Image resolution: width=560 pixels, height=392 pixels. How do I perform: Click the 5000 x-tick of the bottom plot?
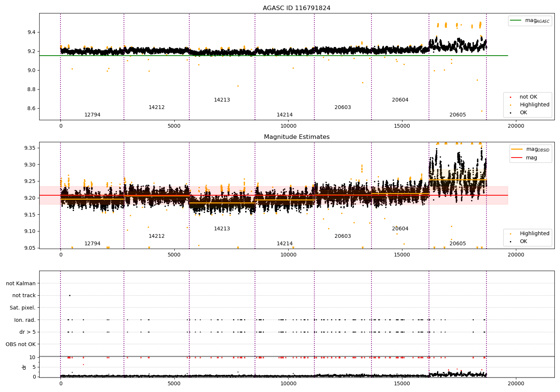coord(174,384)
